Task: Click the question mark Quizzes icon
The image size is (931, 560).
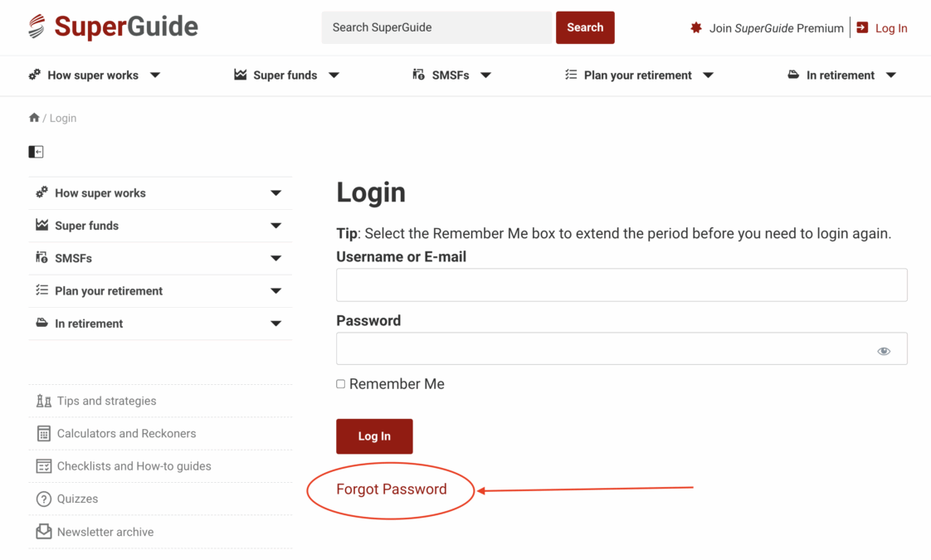Action: click(43, 499)
